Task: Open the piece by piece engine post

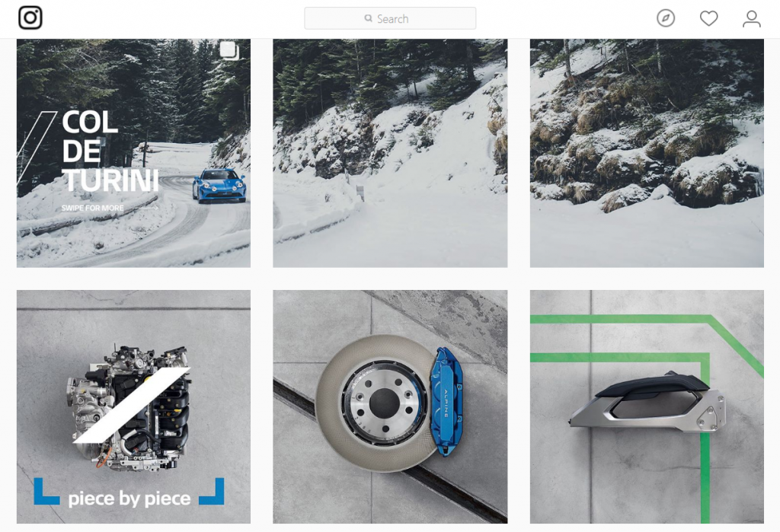Action: point(133,406)
